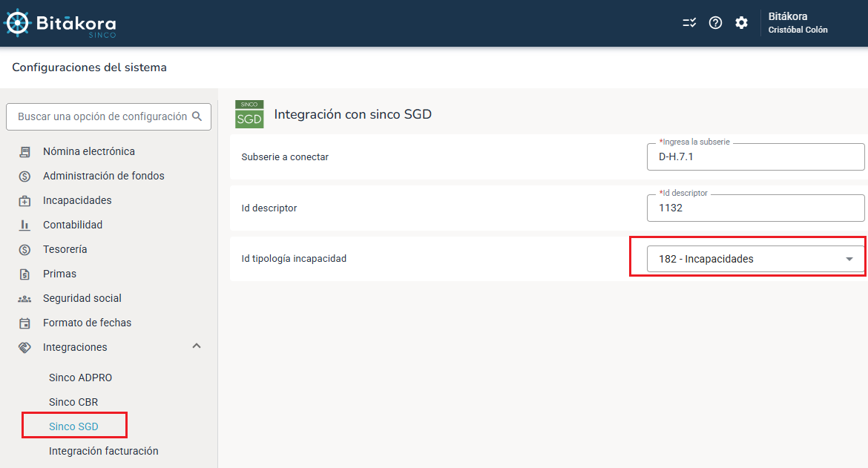This screenshot has width=868, height=468.
Task: Click the Contabilidad chart icon
Action: pyautogui.click(x=24, y=225)
